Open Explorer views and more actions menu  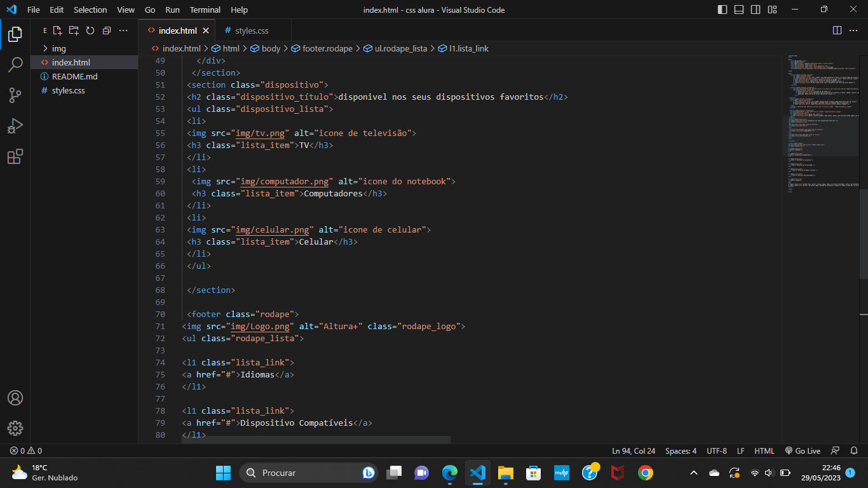pos(123,30)
